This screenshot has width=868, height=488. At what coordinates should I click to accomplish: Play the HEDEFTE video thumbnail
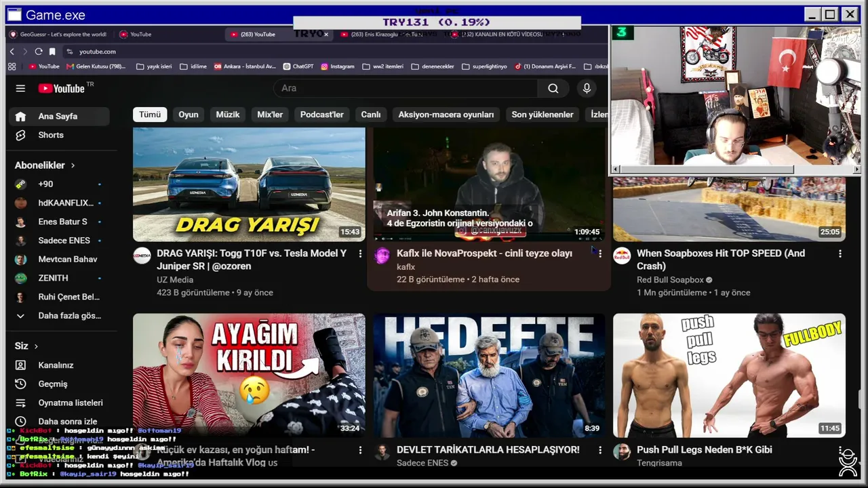[489, 375]
